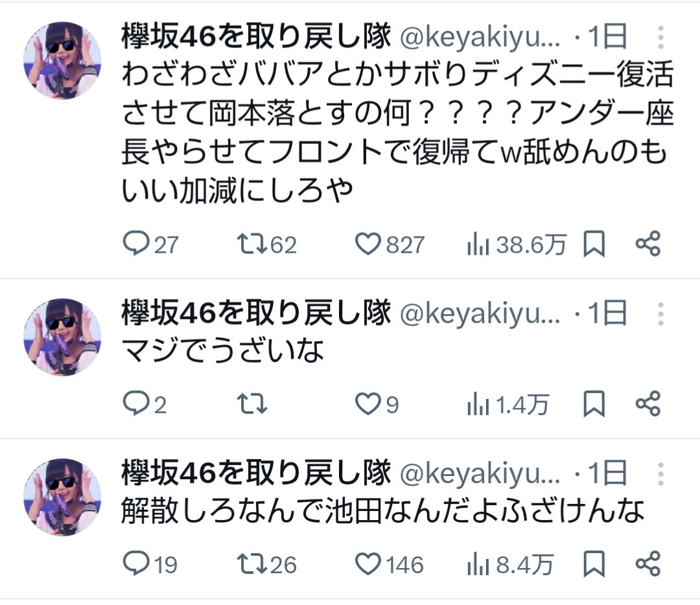Open @keyakiyu... handle on third tweet
The width and height of the screenshot is (700, 605).
481,474
